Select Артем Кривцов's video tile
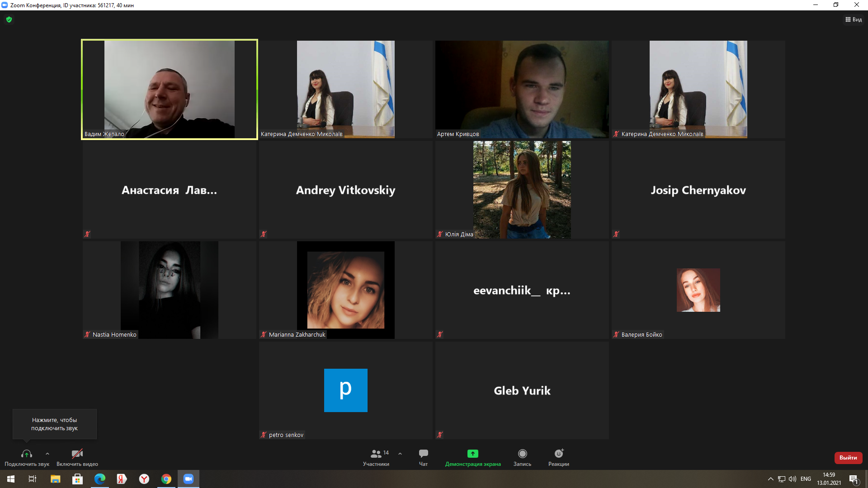 [522, 89]
